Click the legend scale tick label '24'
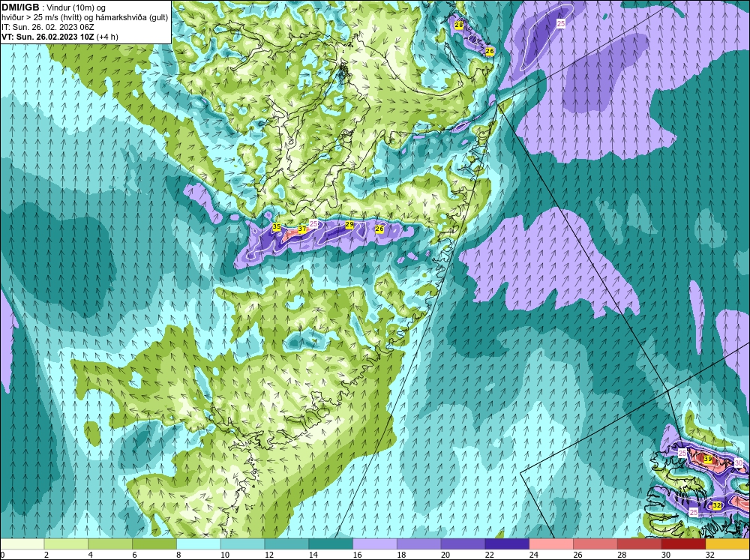This screenshot has width=750, height=560. (x=533, y=555)
